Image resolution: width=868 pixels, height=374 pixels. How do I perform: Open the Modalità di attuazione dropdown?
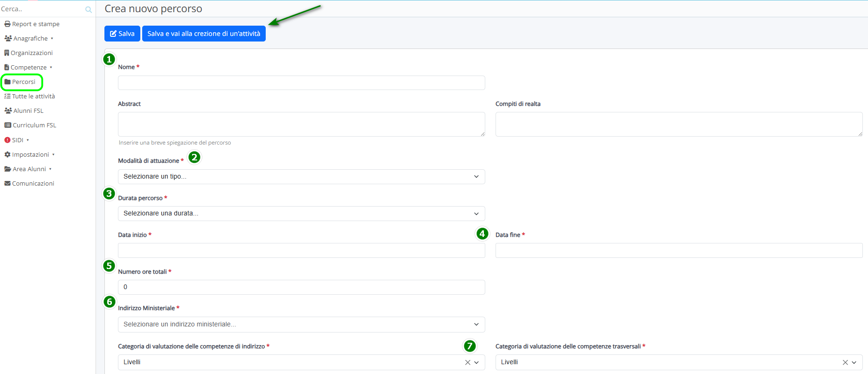301,176
